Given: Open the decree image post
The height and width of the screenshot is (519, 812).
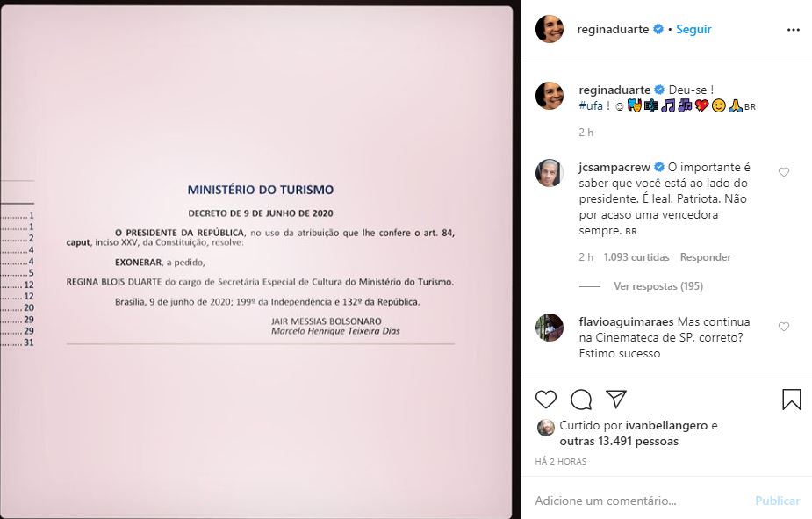Looking at the screenshot, I should [x=257, y=262].
